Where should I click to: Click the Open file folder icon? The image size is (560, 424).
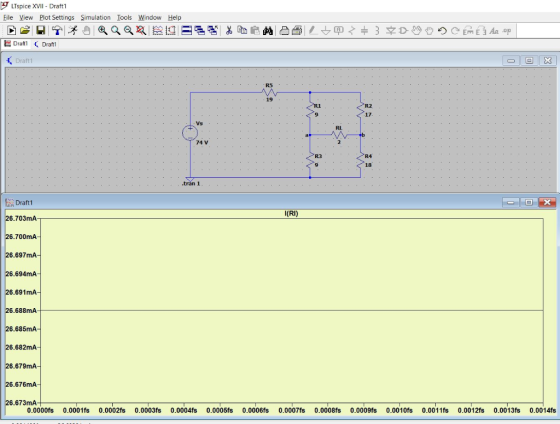(25, 31)
